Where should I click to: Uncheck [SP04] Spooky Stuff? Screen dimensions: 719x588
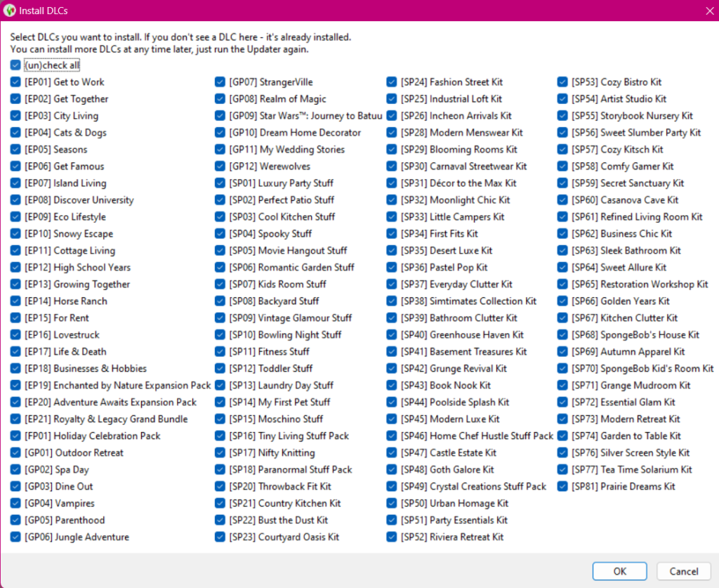pos(220,234)
